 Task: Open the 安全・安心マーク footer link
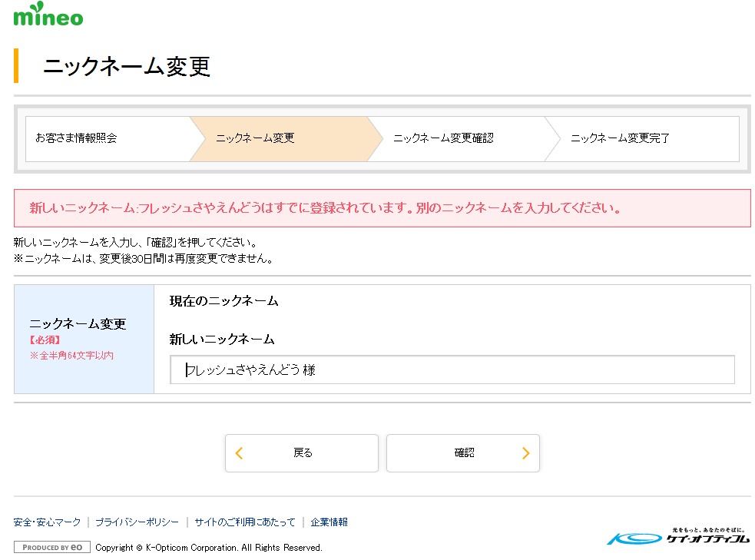[47, 522]
